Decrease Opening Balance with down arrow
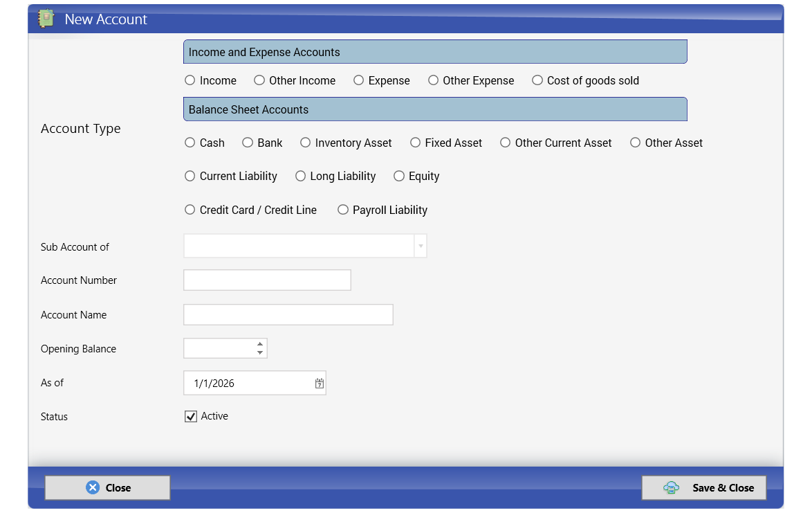 pos(260,353)
